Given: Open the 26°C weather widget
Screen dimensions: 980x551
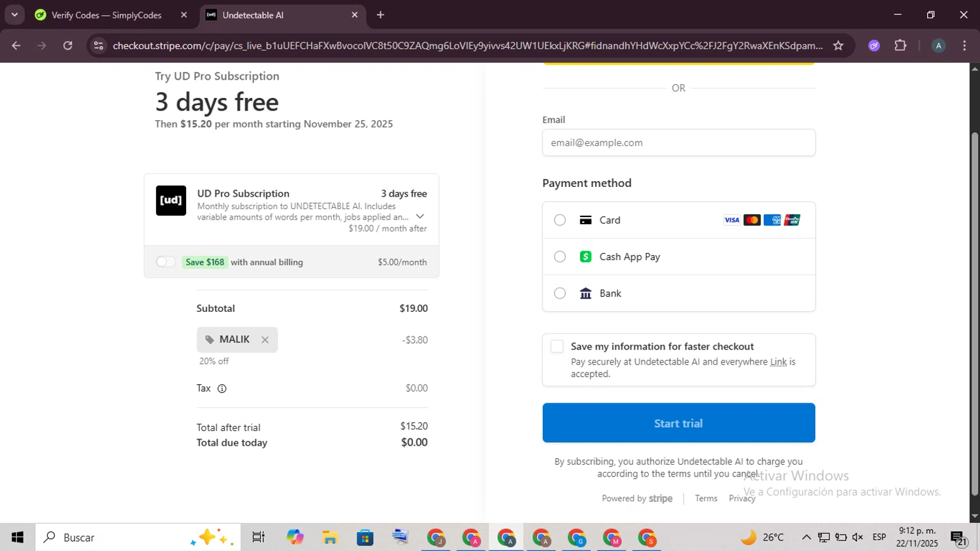Looking at the screenshot, I should click(x=762, y=537).
